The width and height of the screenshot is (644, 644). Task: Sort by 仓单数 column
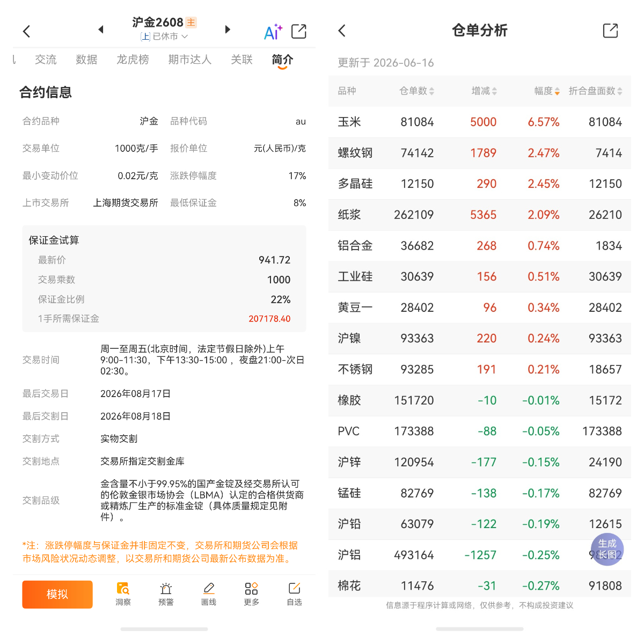[x=416, y=91]
